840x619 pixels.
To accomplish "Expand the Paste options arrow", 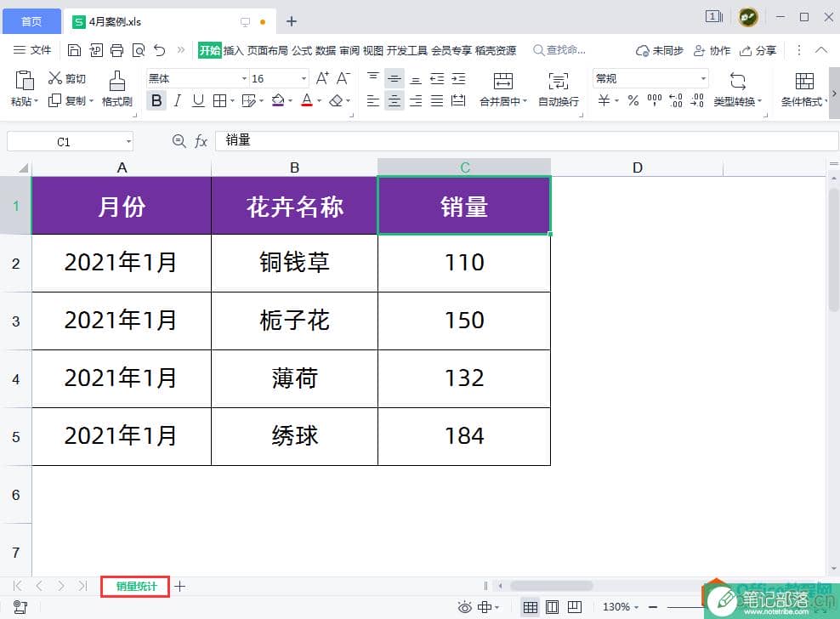I will [x=36, y=100].
